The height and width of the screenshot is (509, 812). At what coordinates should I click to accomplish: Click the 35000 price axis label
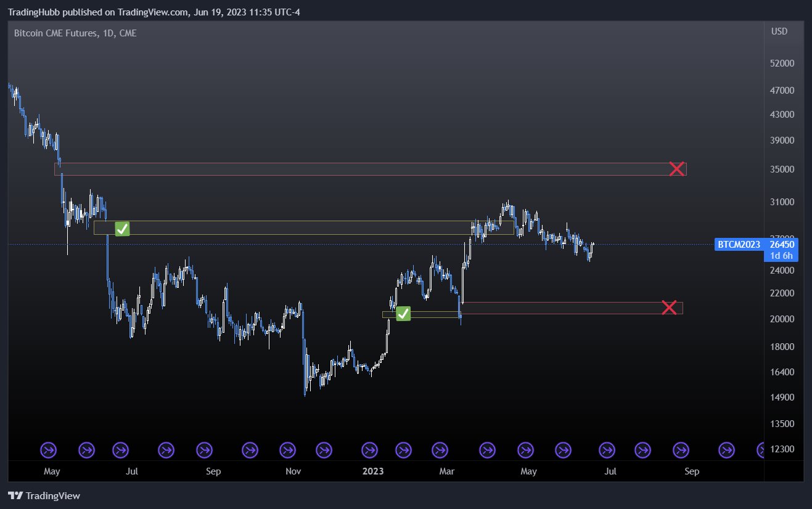pyautogui.click(x=782, y=169)
